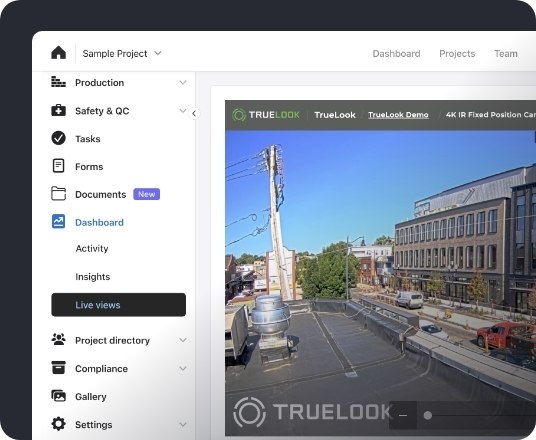536x440 pixels.
Task: Click the Dashboard chart icon in sidebar
Action: pos(58,222)
